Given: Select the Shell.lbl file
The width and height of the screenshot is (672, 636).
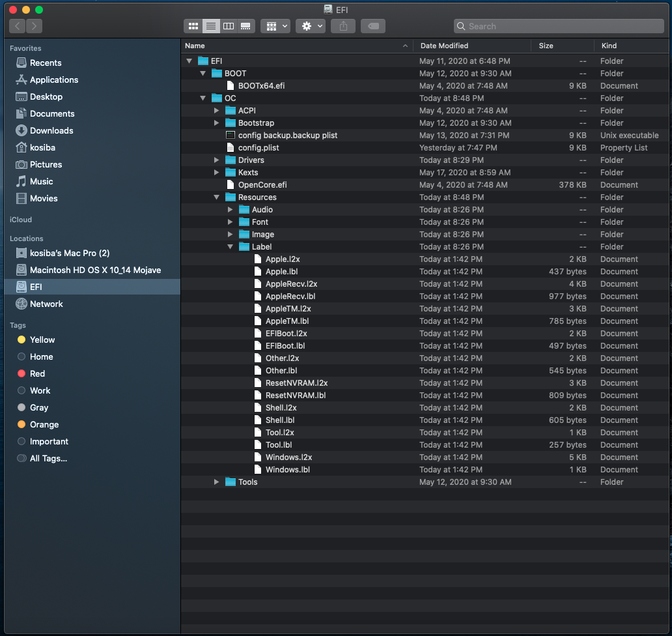Looking at the screenshot, I should pos(426,420).
